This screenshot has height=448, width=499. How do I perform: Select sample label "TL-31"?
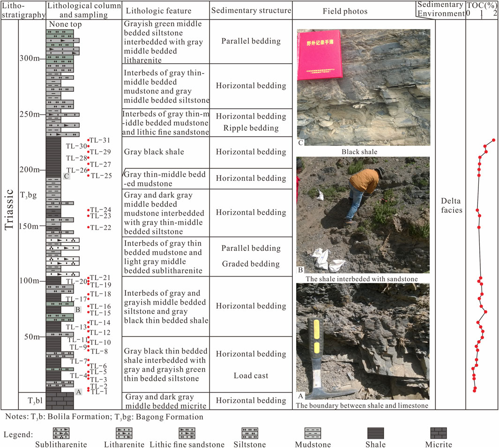tap(100, 140)
